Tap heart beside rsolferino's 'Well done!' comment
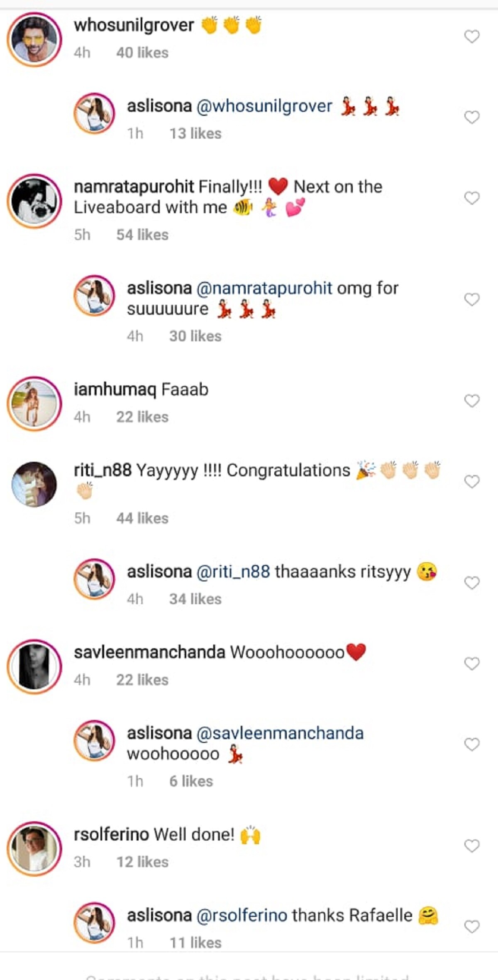The image size is (498, 980). [x=472, y=846]
